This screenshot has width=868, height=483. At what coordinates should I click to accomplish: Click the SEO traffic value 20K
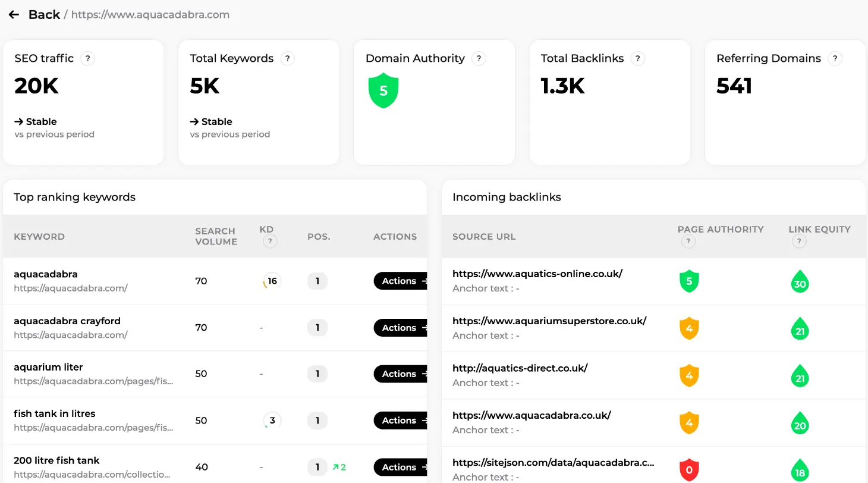pos(37,86)
